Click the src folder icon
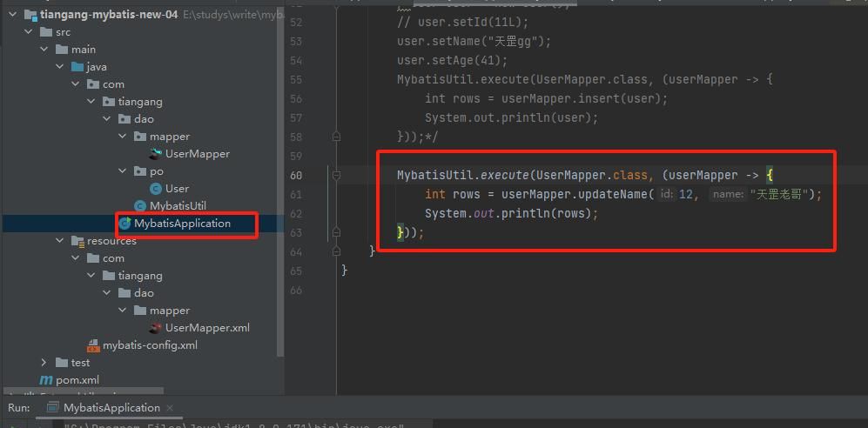Screen dimensions: 868x428 46,32
